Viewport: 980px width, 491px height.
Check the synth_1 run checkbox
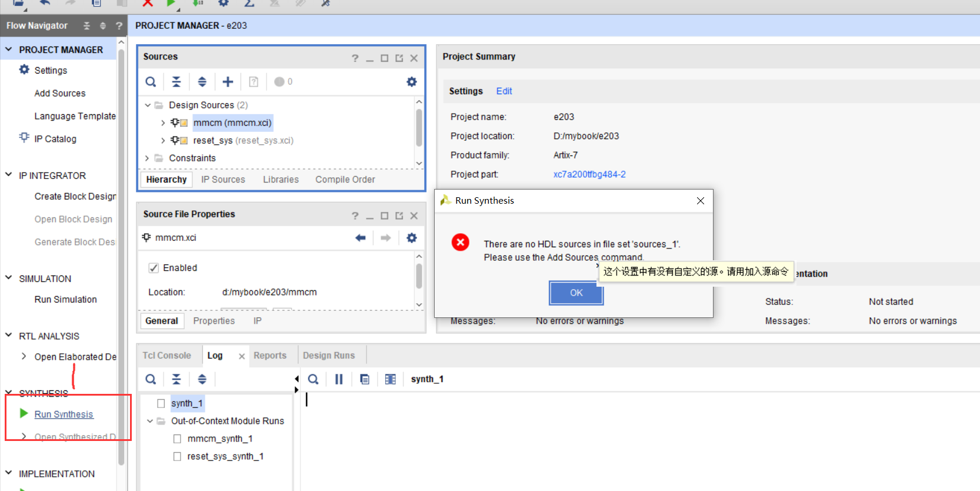[161, 403]
